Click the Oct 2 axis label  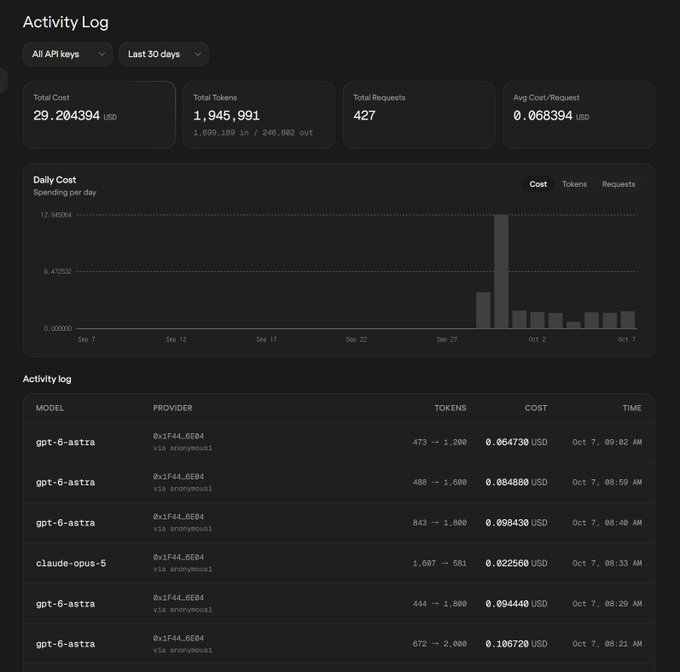click(537, 339)
